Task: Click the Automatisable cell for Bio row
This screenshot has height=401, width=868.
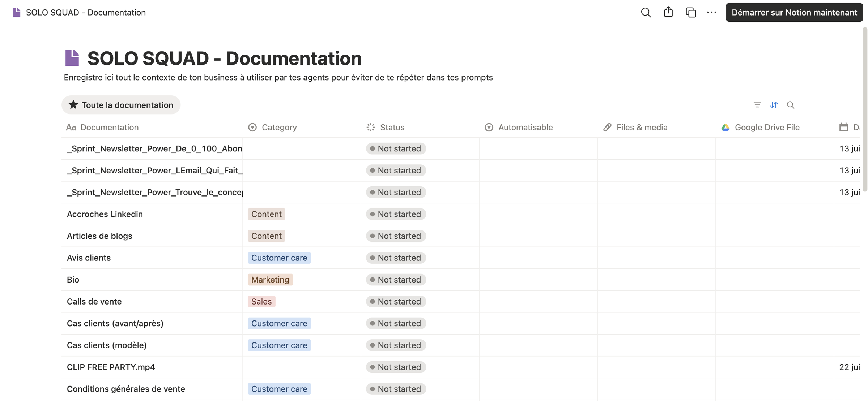Action: pyautogui.click(x=538, y=280)
